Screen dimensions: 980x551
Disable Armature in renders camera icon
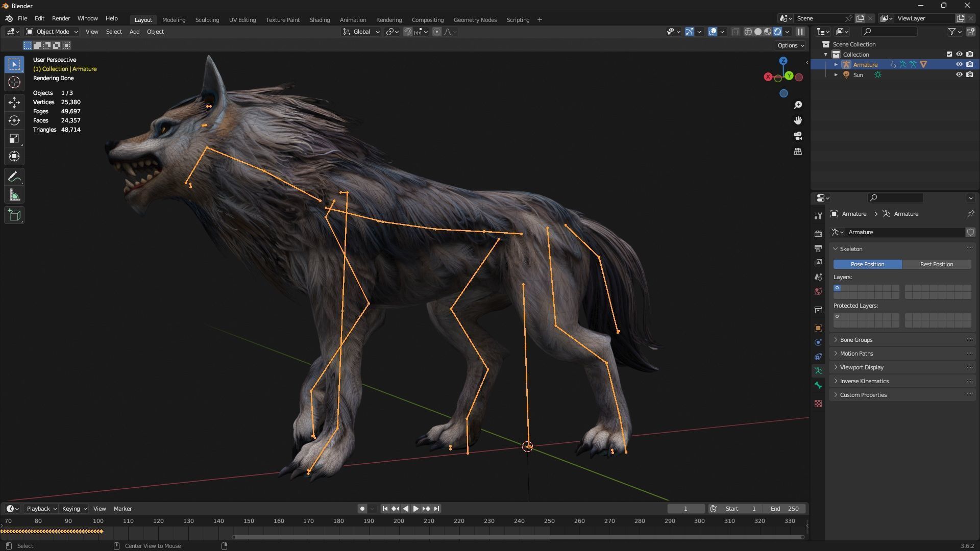pos(969,64)
